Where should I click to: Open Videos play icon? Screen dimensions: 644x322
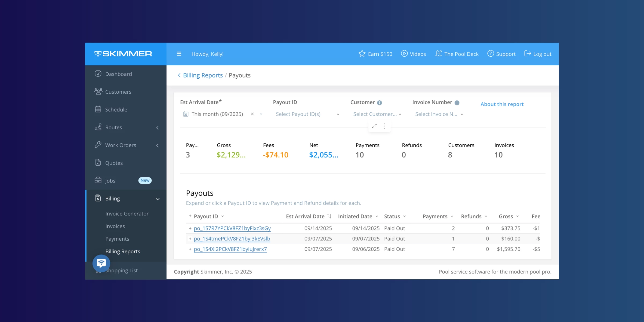[x=404, y=54]
